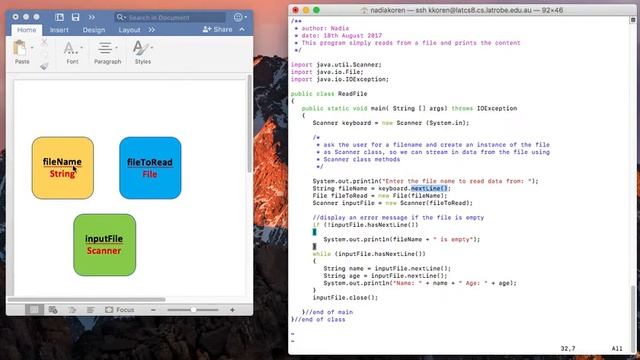Click the Format Painter brush icon
Image resolution: width=640 pixels, height=360 pixels.
click(44, 66)
